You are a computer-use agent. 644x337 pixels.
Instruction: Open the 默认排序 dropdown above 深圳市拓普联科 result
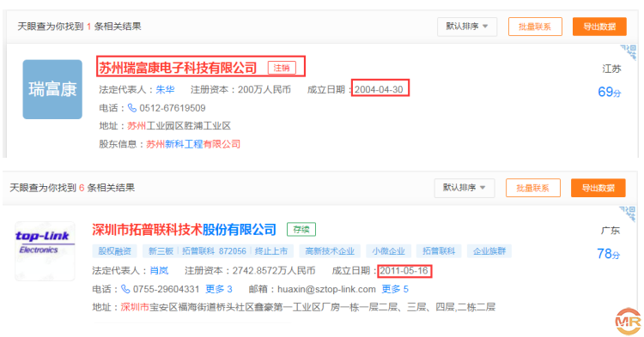(464, 188)
